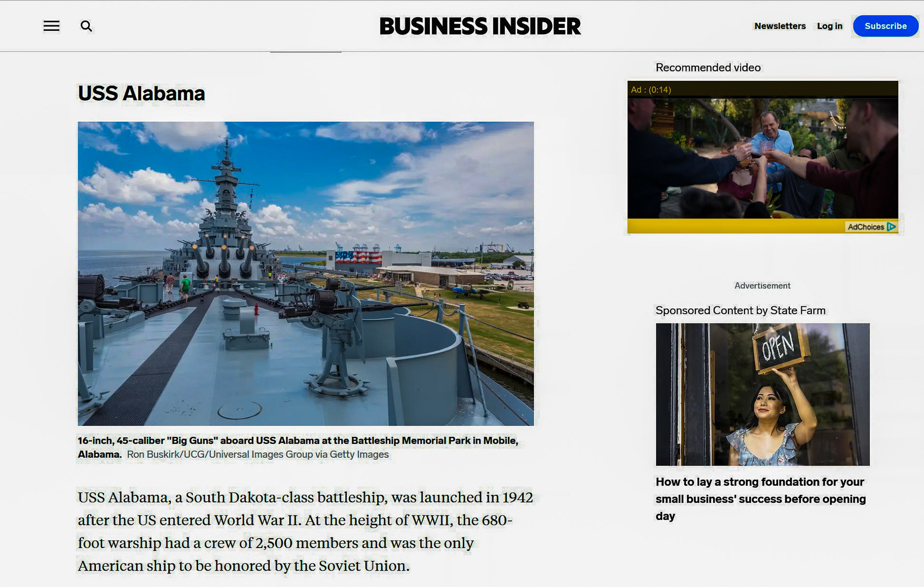
Task: Open the hamburger navigation menu
Action: 51,26
